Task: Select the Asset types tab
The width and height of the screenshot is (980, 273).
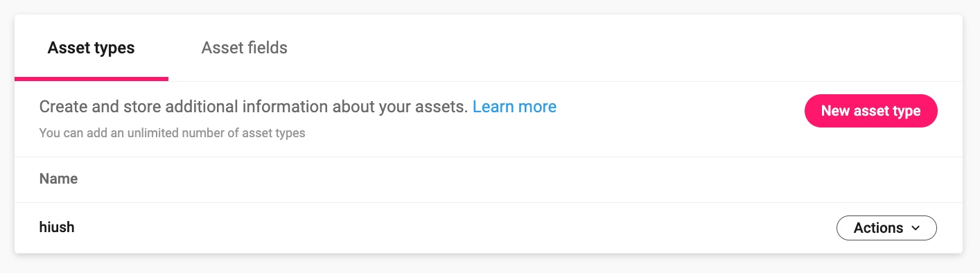Action: tap(91, 48)
